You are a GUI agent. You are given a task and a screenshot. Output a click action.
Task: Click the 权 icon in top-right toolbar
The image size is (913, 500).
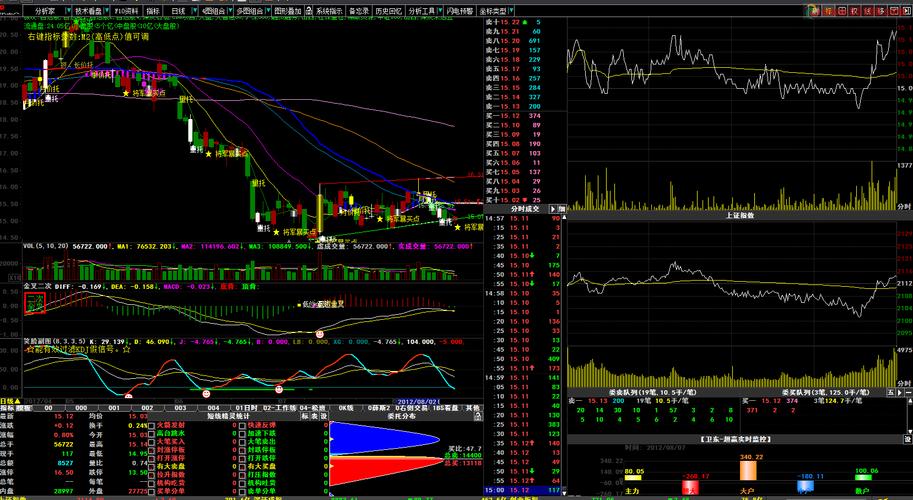pos(855,11)
